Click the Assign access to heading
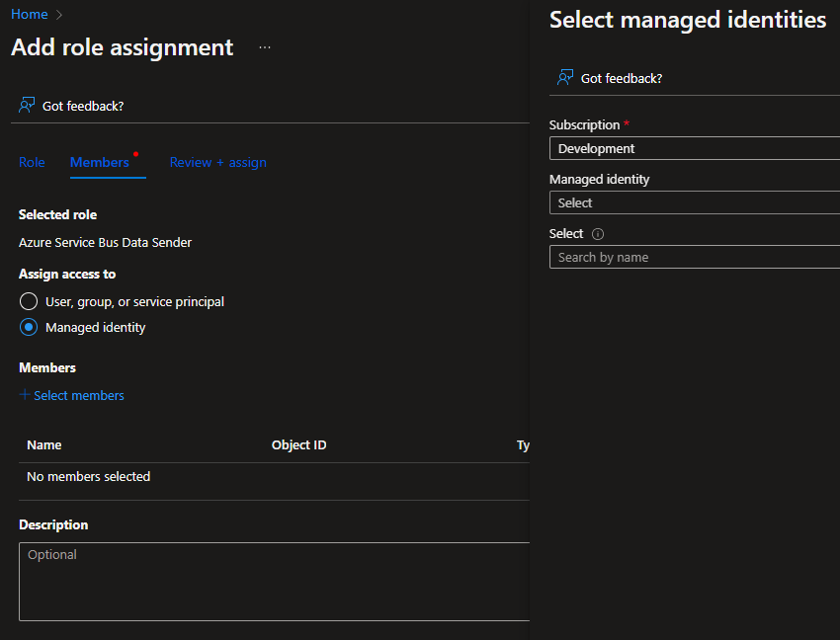 click(x=67, y=275)
